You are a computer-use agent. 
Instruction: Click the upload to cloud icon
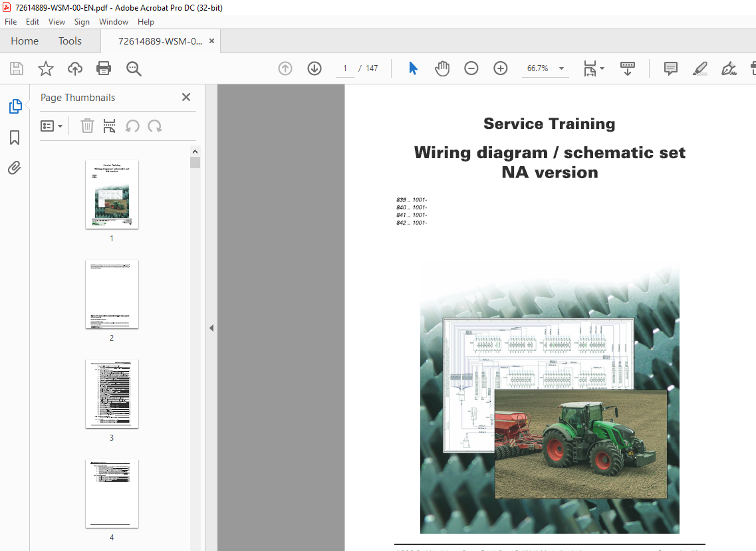(74, 68)
